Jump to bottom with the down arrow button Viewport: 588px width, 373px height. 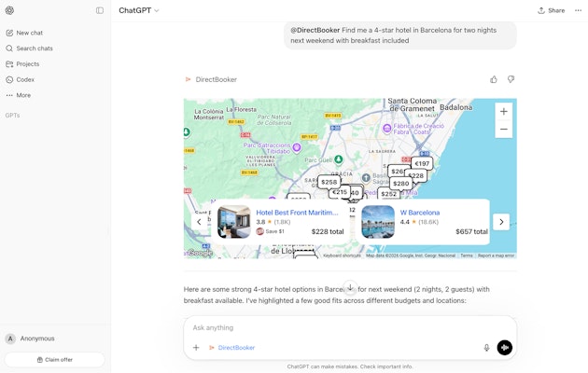coord(350,287)
